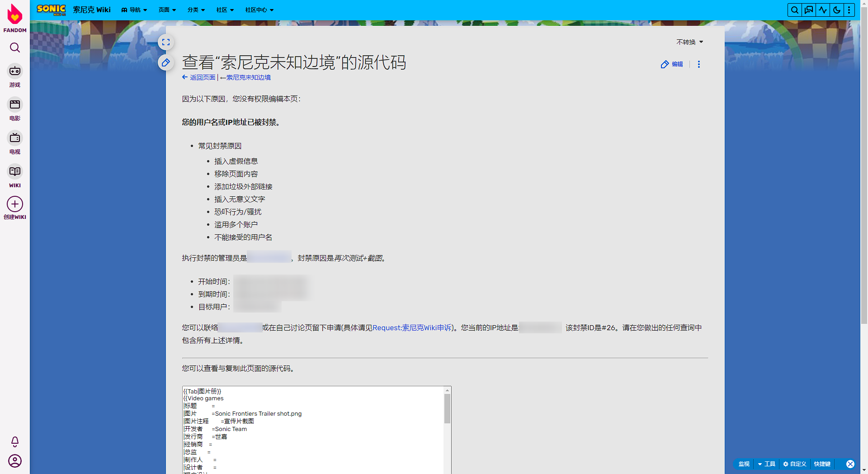Click the label 开始时间

[x=214, y=282]
